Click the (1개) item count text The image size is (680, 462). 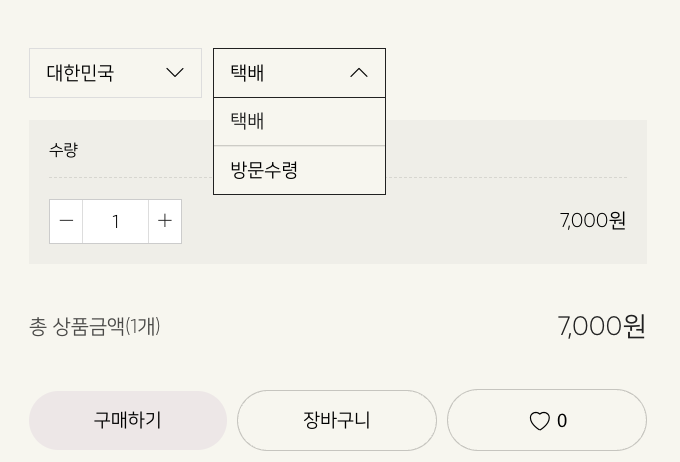click(x=143, y=326)
